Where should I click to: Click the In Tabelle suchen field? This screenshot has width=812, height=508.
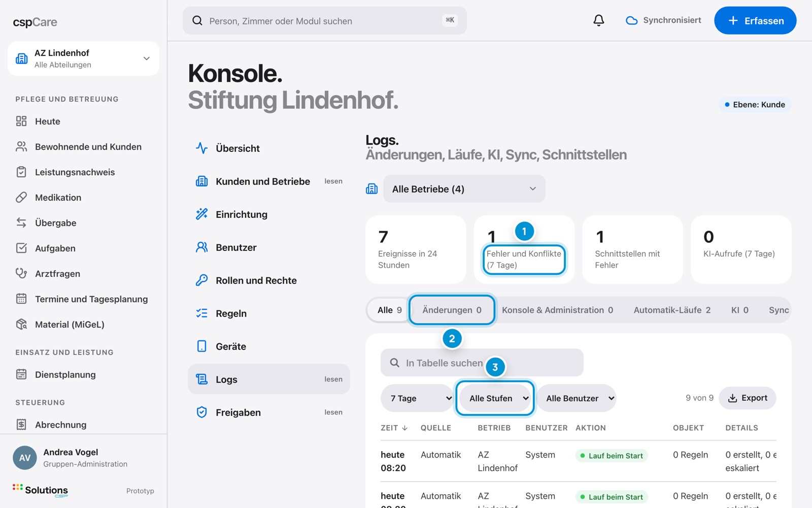click(x=482, y=363)
